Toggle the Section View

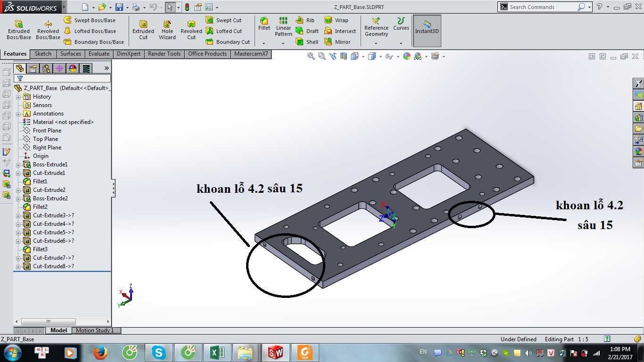344,56
